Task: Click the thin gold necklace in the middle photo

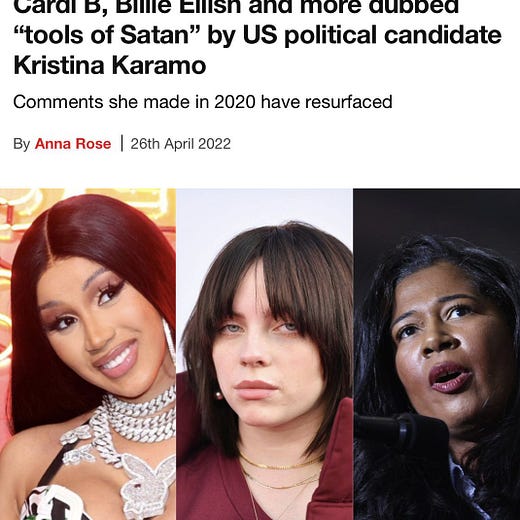Action: coord(280,463)
